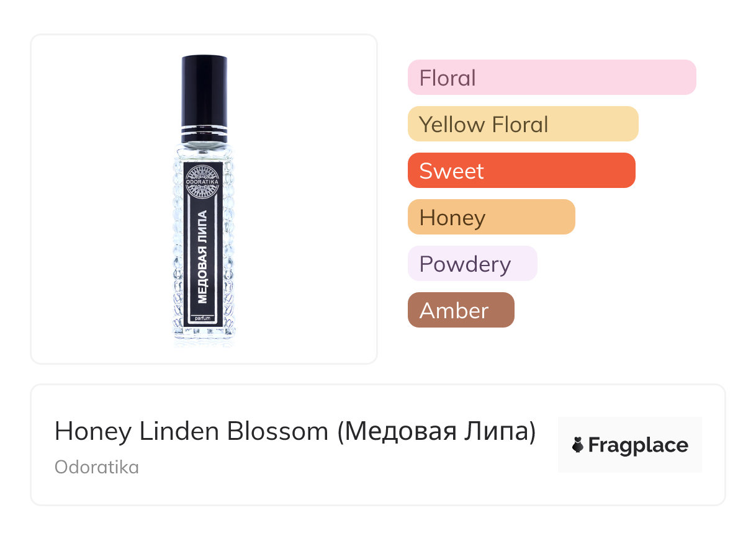Select the Yellow Floral accord bar
This screenshot has width=756, height=536.
pos(523,124)
